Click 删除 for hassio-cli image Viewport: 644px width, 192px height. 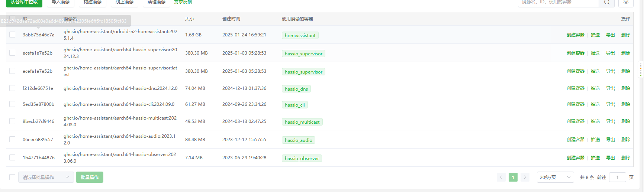[626, 104]
